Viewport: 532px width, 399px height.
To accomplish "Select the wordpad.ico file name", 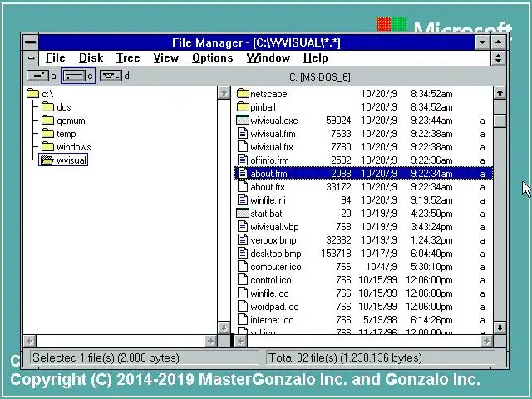I will click(274, 307).
